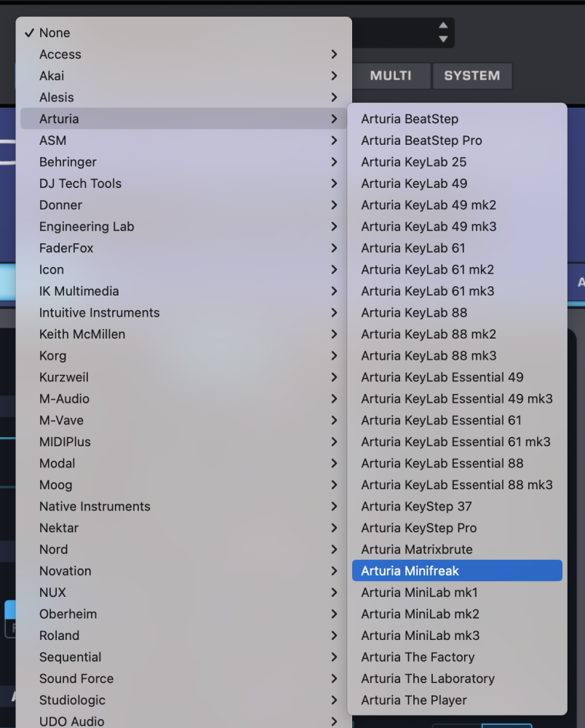Open the Korg submenu
Screen dimensions: 585x728
[183, 356]
